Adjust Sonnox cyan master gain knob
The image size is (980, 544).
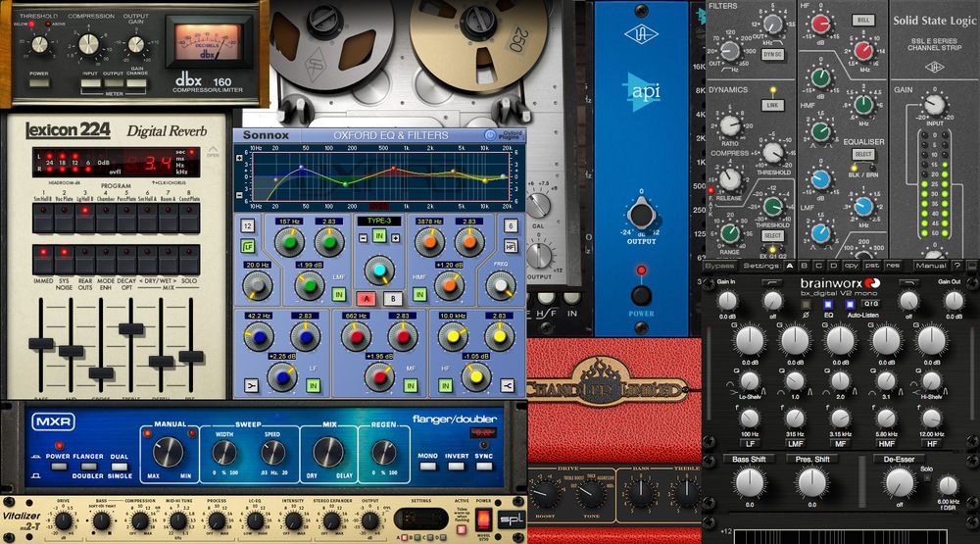point(379,271)
